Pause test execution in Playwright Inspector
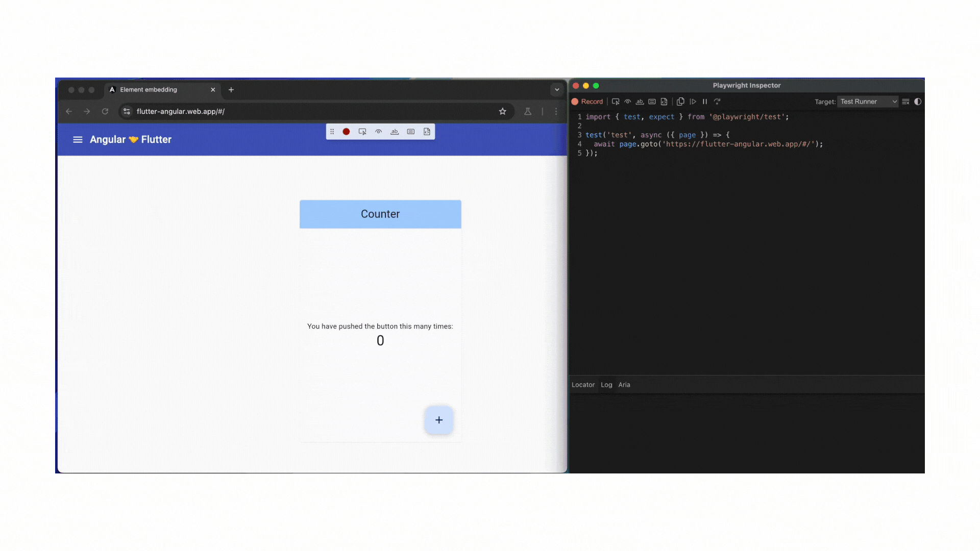Viewport: 980px width, 551px height. 705,102
